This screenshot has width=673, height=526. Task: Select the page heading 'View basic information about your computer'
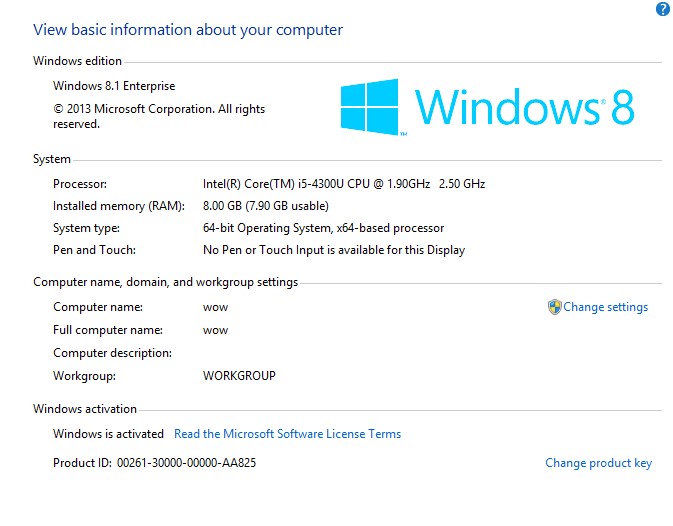click(188, 30)
